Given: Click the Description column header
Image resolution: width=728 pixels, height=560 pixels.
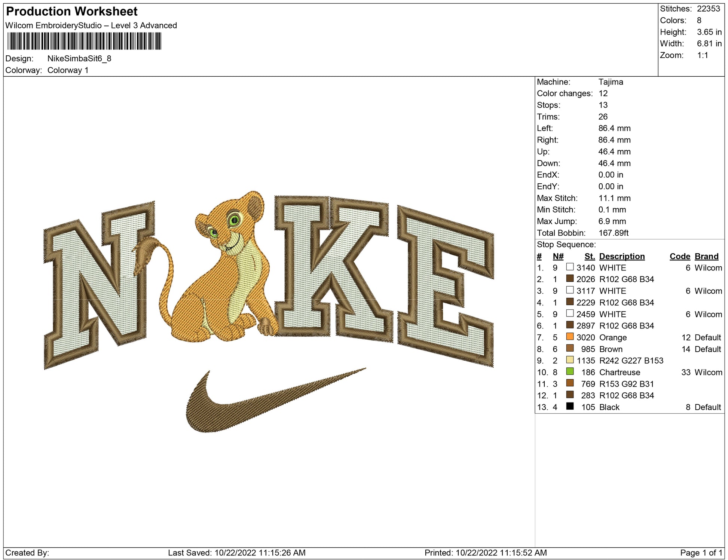Looking at the screenshot, I should (x=622, y=256).
